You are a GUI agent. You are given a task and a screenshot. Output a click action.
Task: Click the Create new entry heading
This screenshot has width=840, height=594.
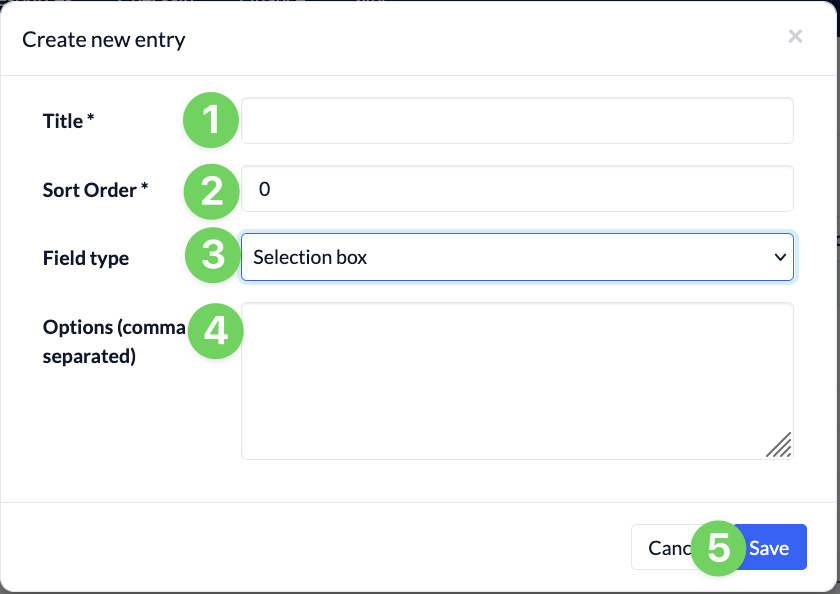(103, 40)
